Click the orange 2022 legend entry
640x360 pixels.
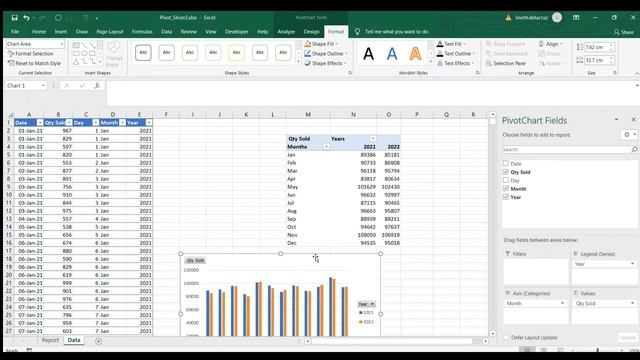[366, 322]
